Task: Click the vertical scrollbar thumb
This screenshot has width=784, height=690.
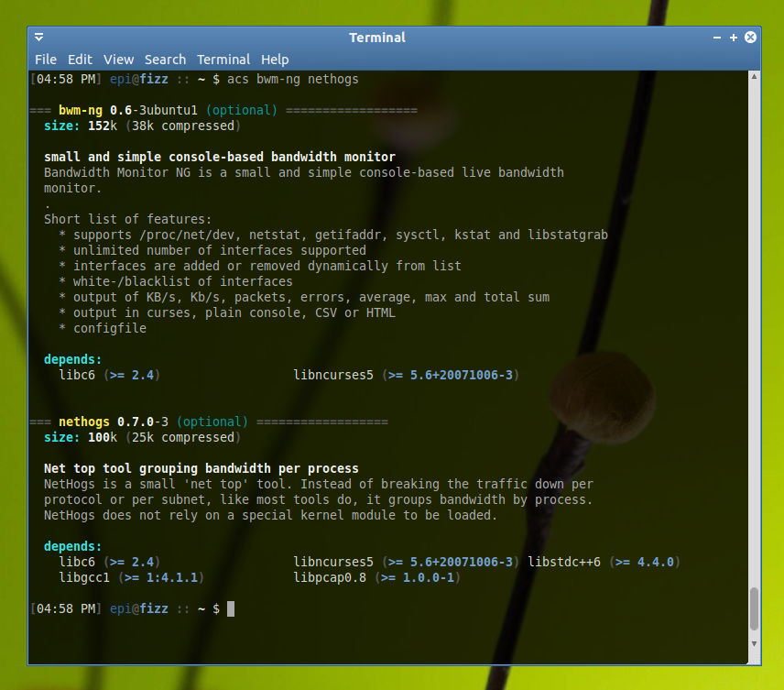Action: tap(754, 609)
